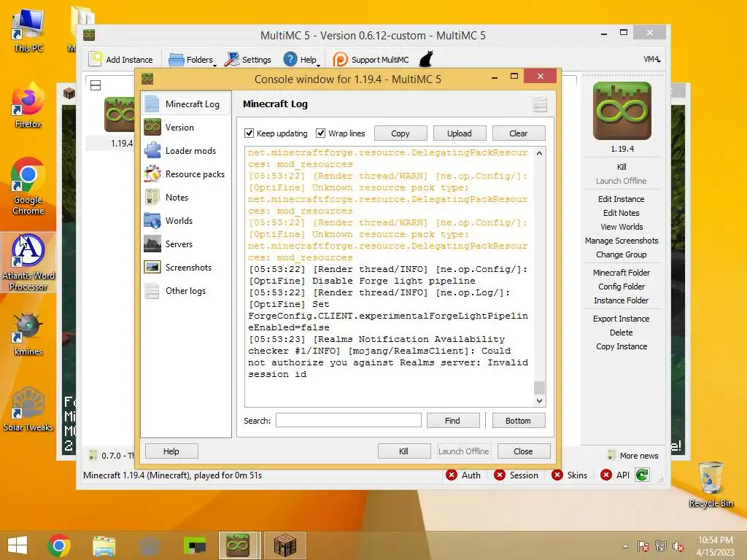The image size is (747, 560).
Task: Click the Servers sidebar icon
Action: (152, 244)
